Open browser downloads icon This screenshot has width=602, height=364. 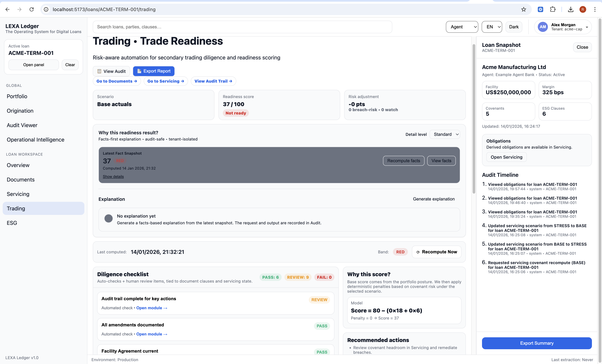[x=570, y=9]
